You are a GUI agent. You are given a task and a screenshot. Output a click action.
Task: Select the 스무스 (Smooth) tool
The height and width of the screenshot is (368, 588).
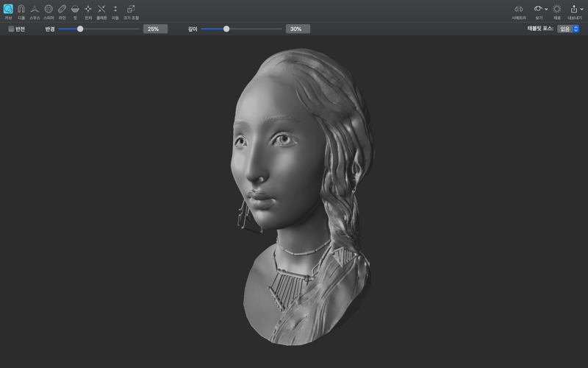point(35,10)
